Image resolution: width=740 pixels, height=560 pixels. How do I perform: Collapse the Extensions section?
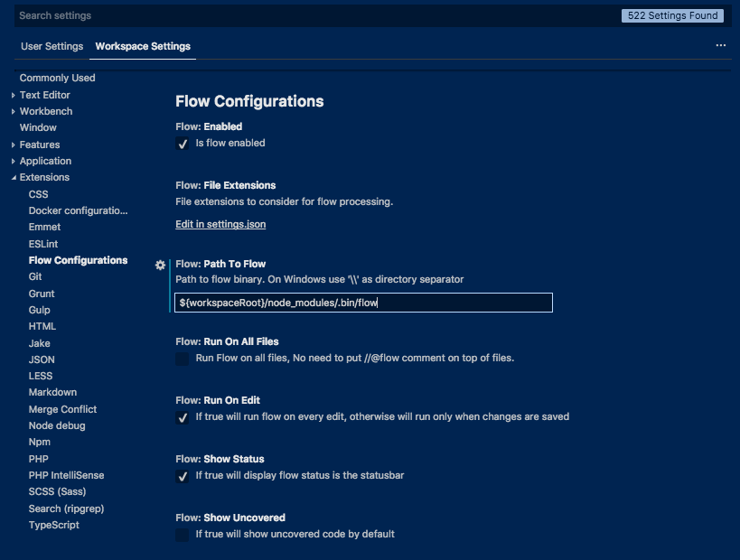click(14, 178)
